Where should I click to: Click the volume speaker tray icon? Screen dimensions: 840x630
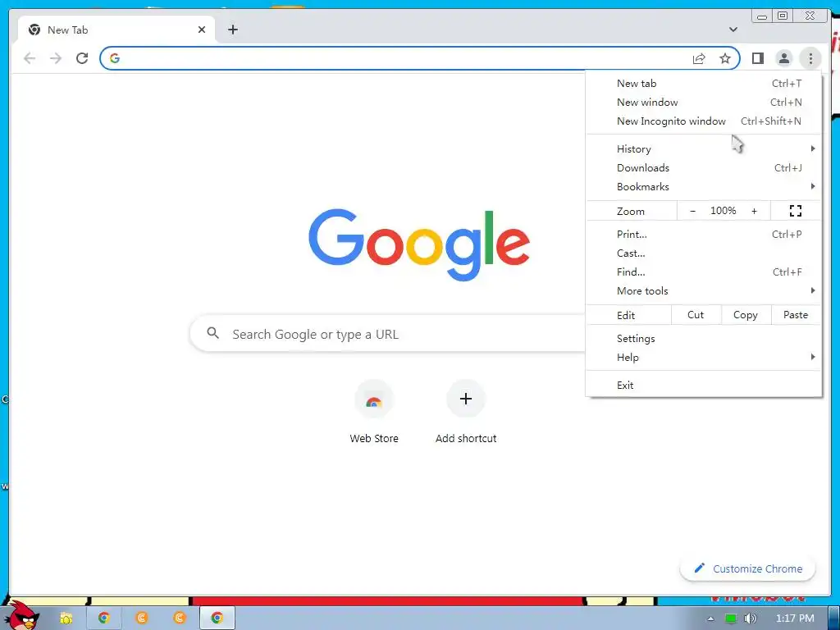click(x=751, y=619)
